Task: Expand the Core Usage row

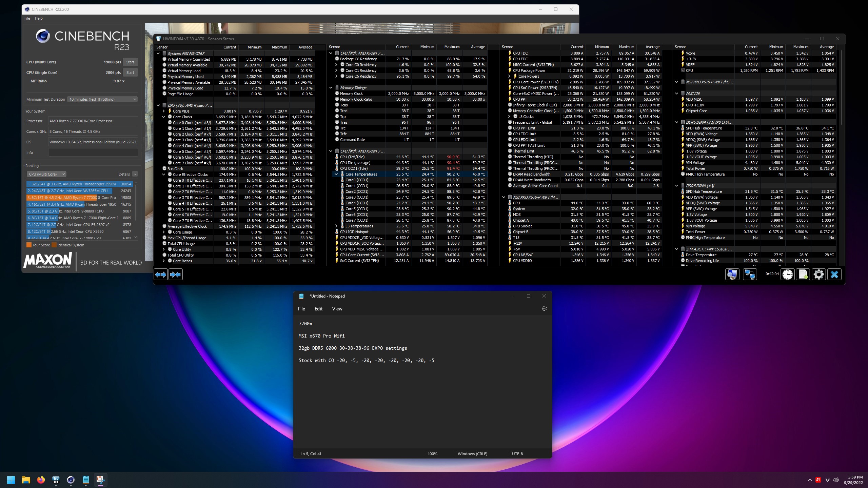Action: coord(163,232)
